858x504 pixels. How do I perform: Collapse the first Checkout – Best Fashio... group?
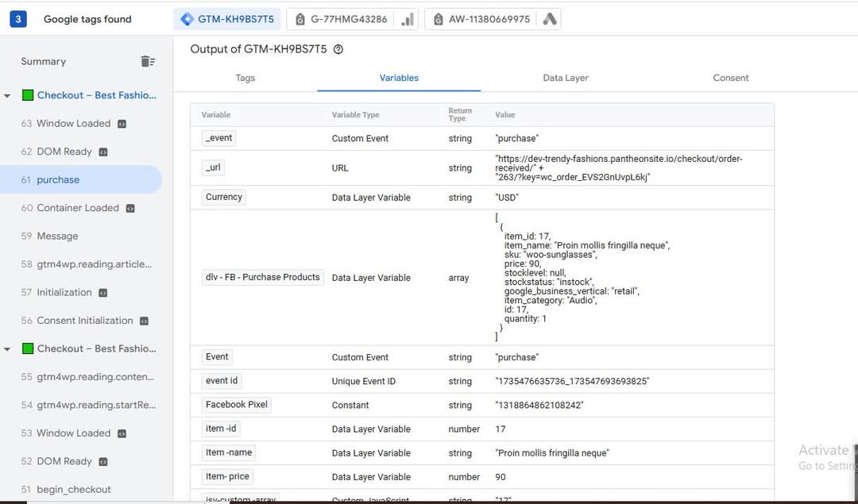7,96
